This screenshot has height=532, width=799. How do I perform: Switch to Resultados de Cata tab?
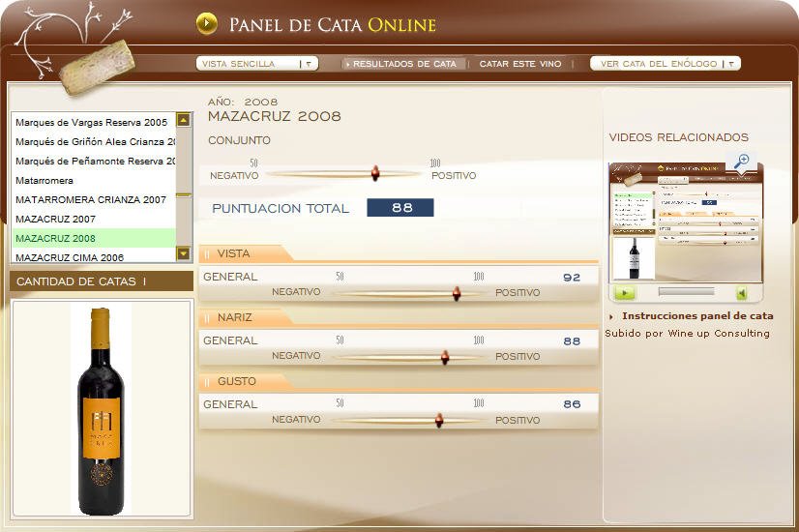[x=403, y=64]
